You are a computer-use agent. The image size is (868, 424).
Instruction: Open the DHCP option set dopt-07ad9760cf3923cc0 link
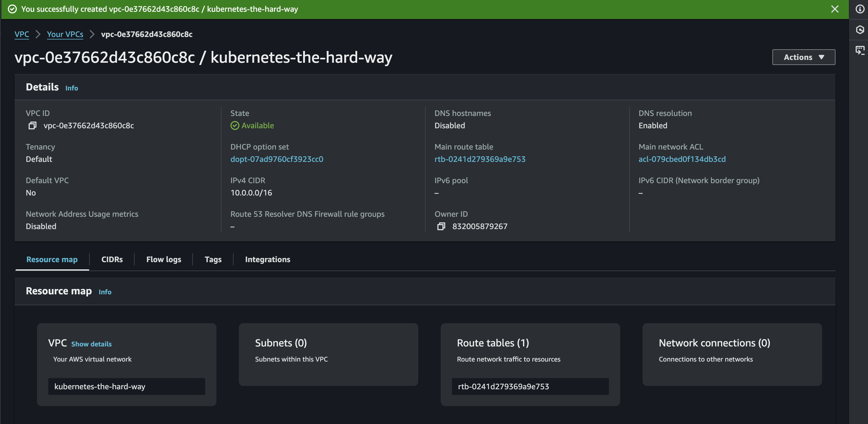point(277,159)
